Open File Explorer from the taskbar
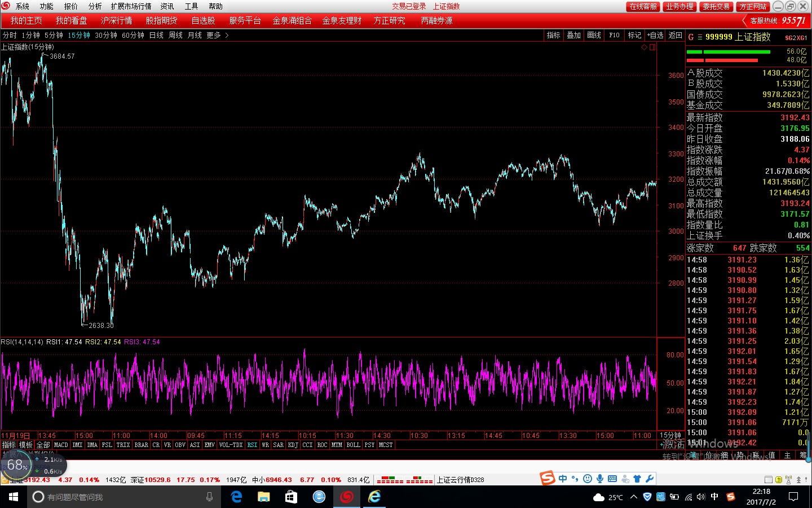This screenshot has height=508, width=812. pos(264,497)
